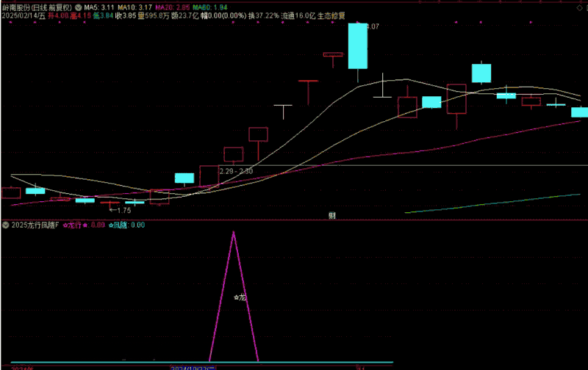Click the 4.07 high price label
This screenshot has width=588, height=370.
pos(373,27)
